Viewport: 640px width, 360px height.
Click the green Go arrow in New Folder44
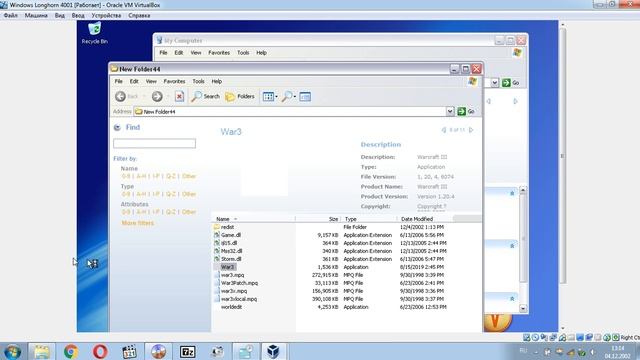(462, 111)
